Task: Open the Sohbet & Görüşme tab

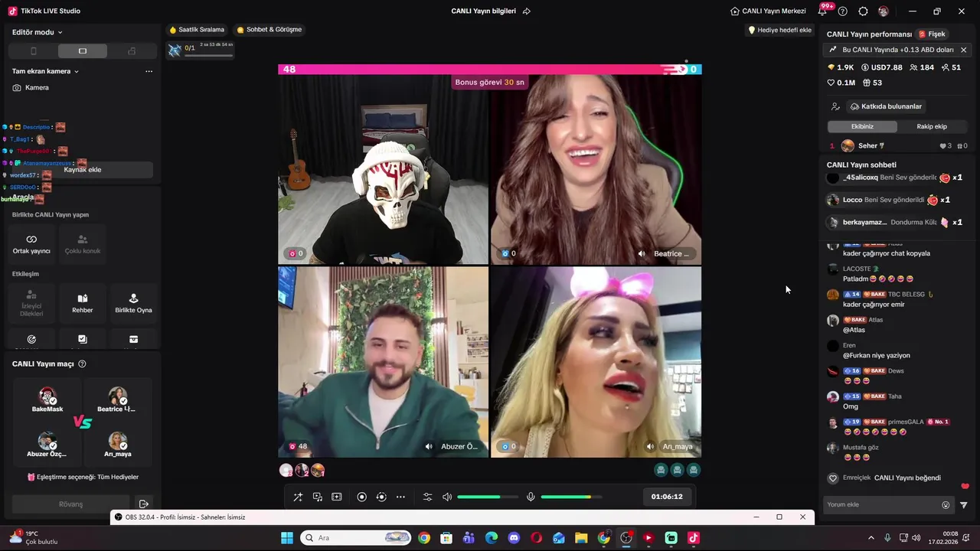Action: [269, 30]
